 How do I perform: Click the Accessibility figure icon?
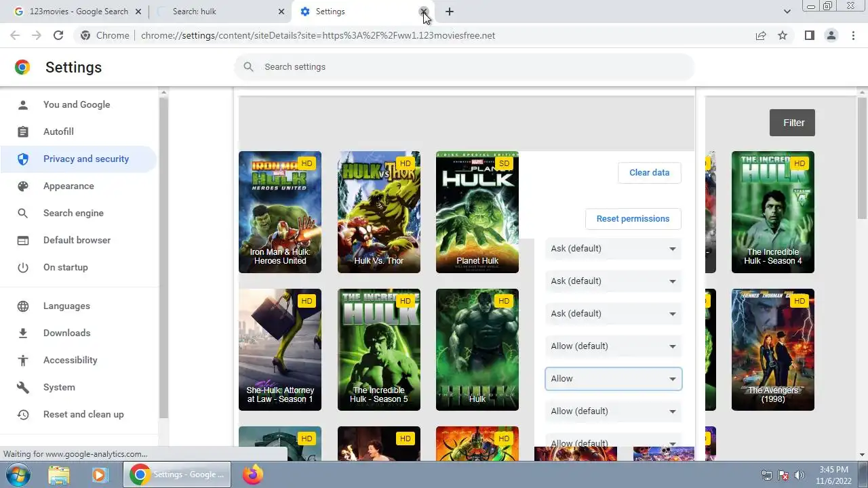pyautogui.click(x=23, y=360)
